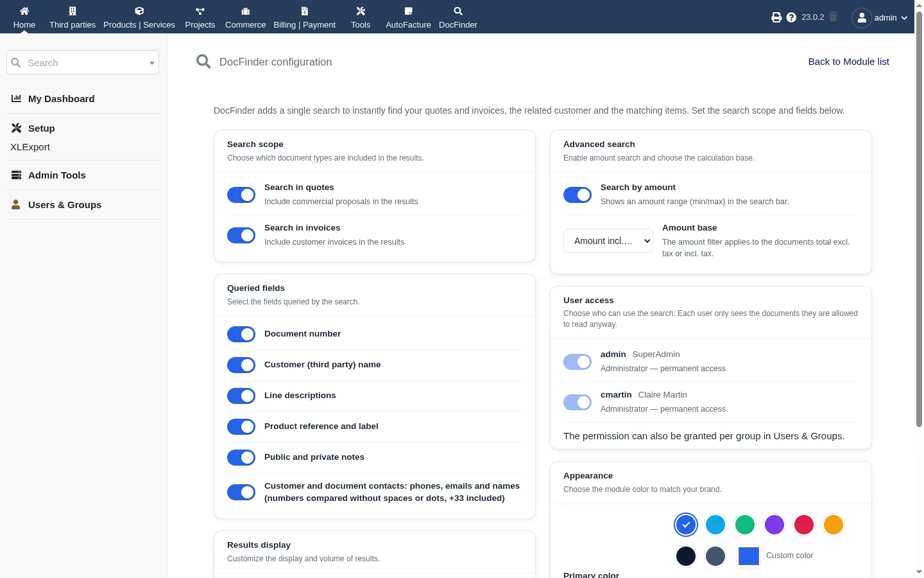This screenshot has height=578, width=924.
Task: Open Third parties building icon
Action: 73,11
